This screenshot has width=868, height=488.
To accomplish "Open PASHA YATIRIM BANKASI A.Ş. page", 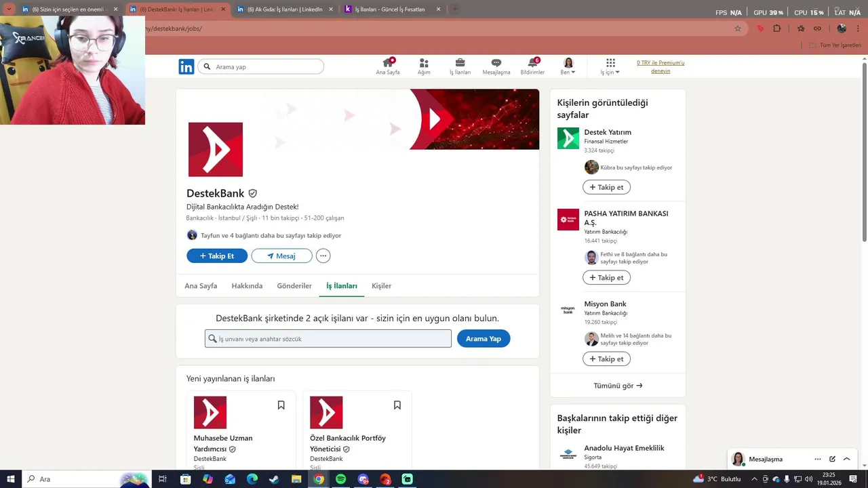I will pos(626,218).
